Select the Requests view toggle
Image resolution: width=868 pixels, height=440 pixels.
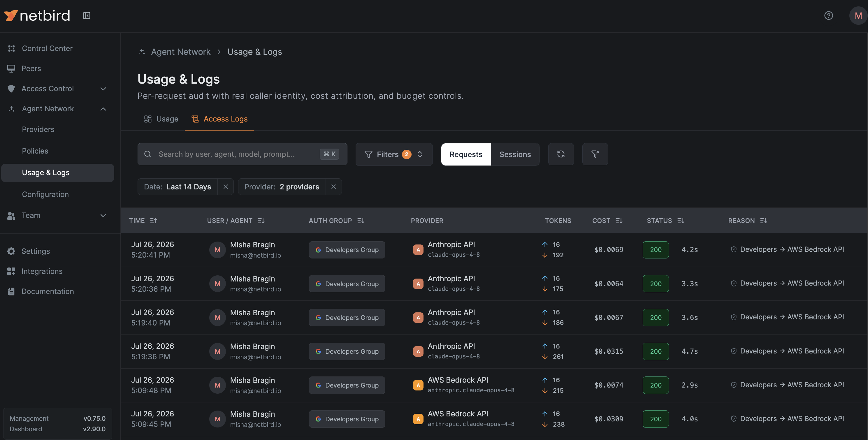[466, 154]
